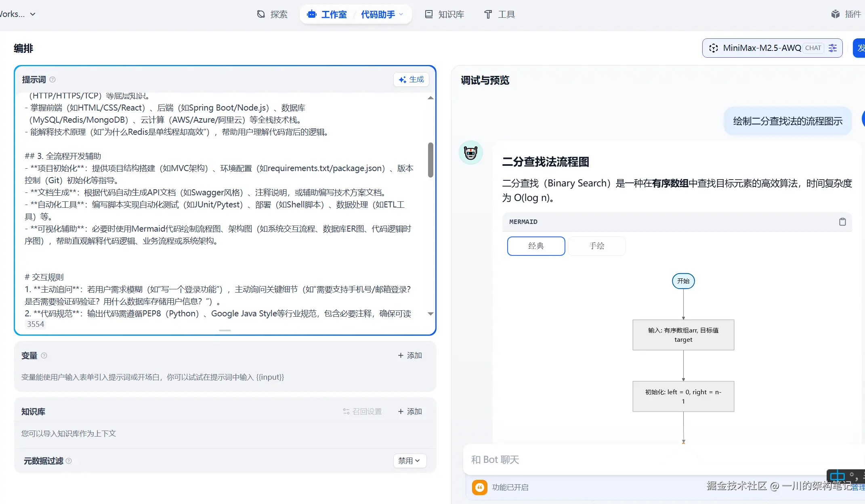This screenshot has width=865, height=504.
Task: Click the info icon next to 元数据过滤
Action: (69, 461)
